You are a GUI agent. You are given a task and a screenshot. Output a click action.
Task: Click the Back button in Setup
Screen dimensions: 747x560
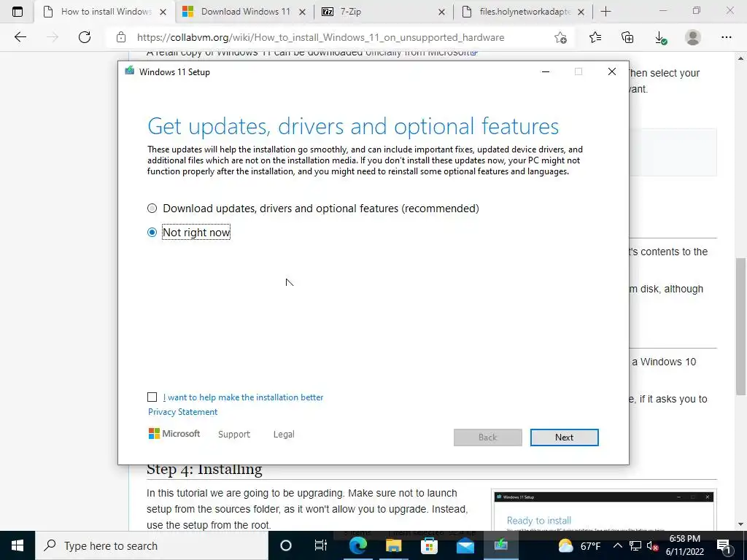point(488,437)
